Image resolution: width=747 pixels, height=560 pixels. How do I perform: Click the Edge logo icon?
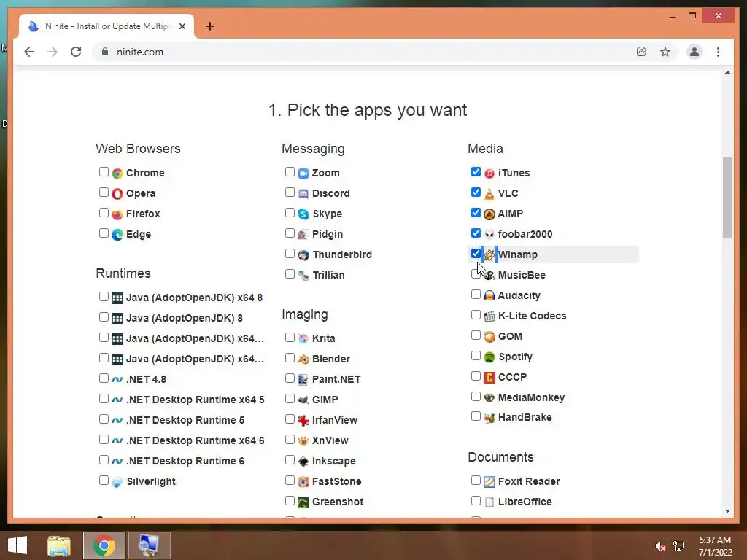coord(117,235)
